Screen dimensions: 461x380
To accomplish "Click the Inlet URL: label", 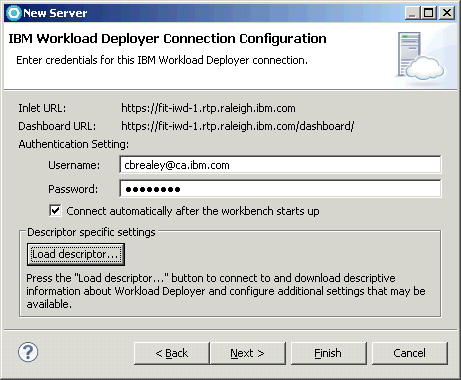I will [42, 108].
